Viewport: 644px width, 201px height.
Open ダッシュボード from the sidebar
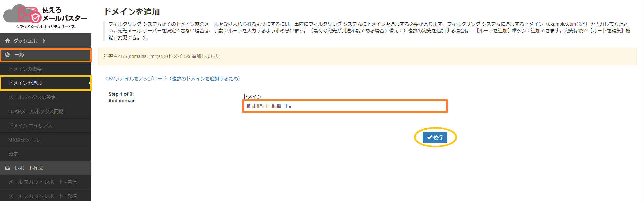click(x=46, y=41)
